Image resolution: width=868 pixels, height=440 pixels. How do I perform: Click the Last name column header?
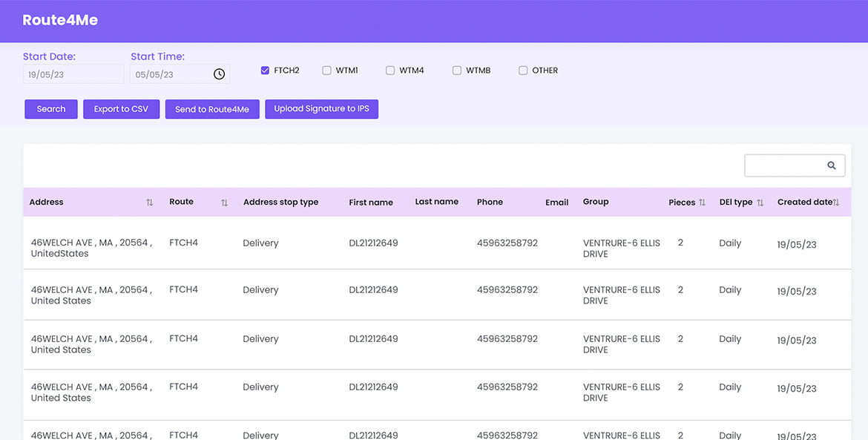pyautogui.click(x=437, y=202)
